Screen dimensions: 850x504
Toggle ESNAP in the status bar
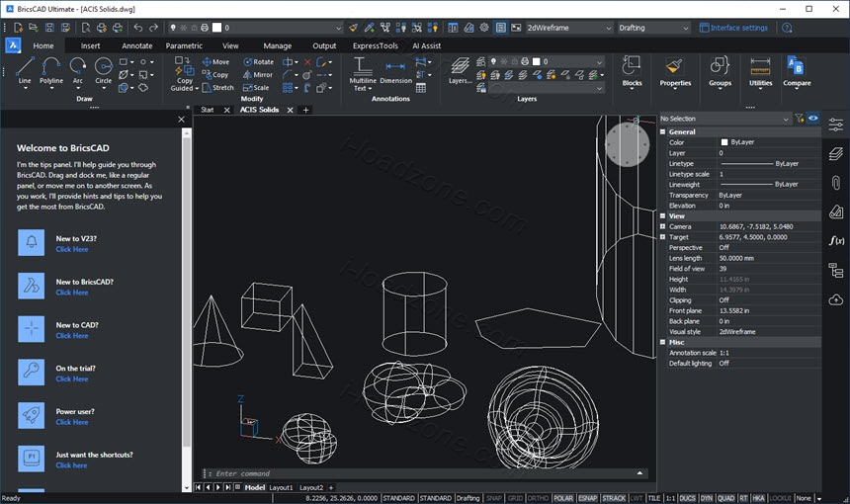click(588, 498)
